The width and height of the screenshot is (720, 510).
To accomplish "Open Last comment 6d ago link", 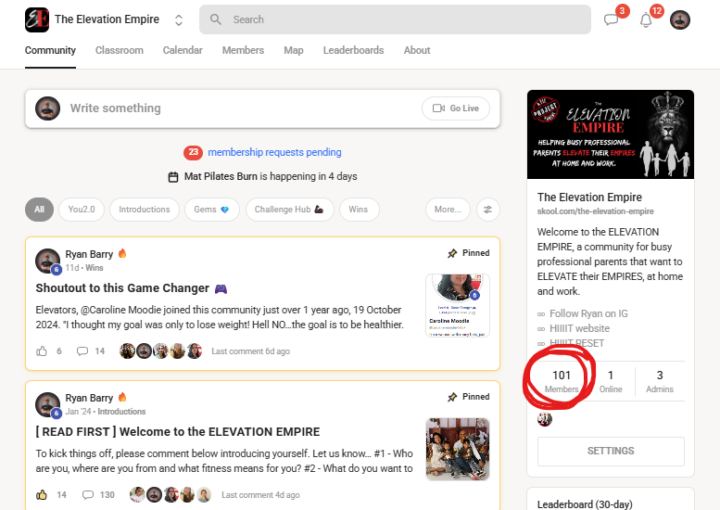I will click(x=251, y=351).
